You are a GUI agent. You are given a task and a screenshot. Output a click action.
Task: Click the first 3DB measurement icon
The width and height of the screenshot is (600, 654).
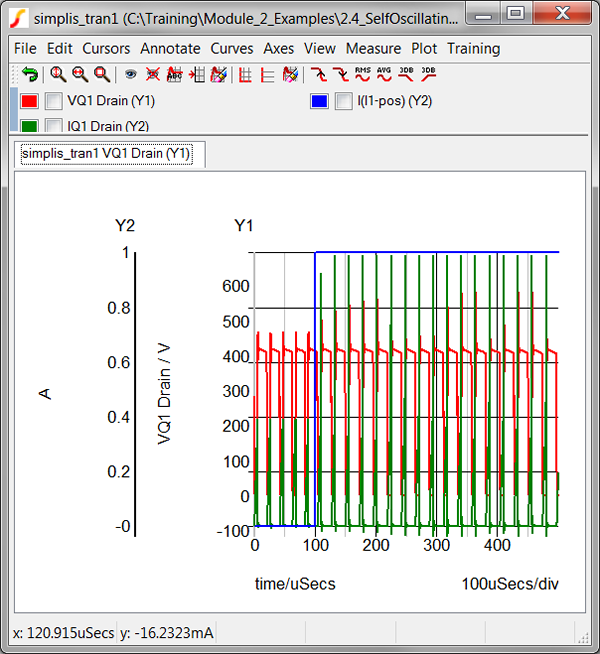(x=406, y=74)
